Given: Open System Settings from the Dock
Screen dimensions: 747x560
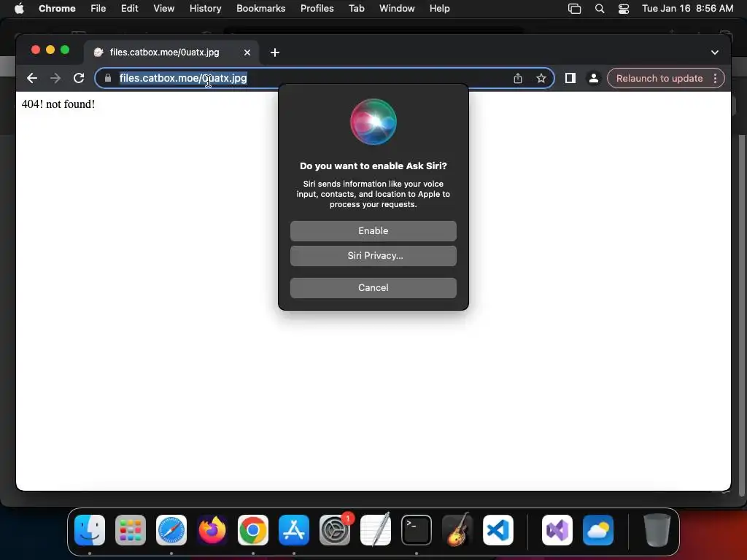Looking at the screenshot, I should click(x=335, y=530).
